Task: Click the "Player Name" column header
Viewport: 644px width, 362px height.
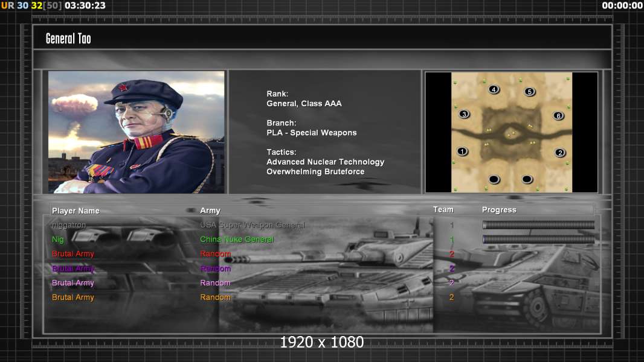Action: 76,211
